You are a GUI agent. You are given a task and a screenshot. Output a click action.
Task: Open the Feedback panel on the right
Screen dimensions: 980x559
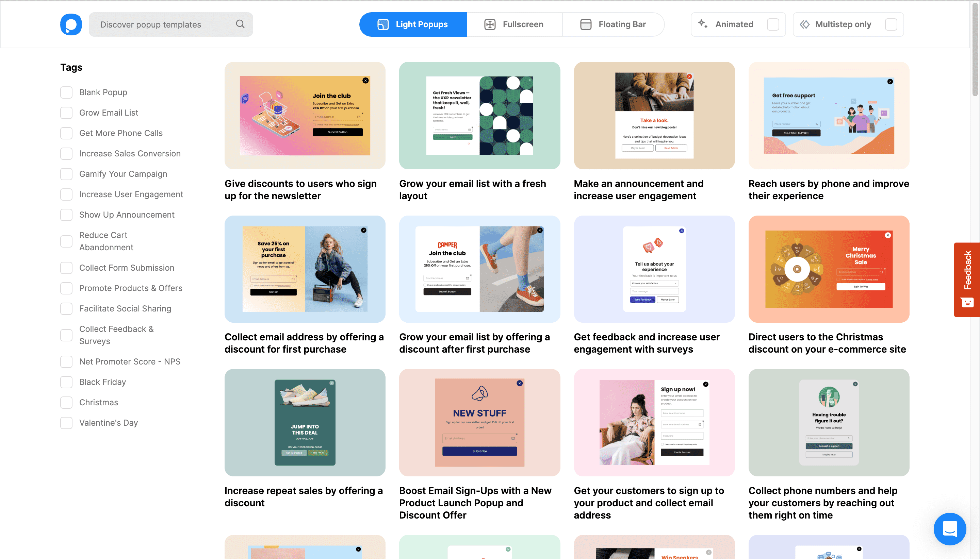(966, 280)
